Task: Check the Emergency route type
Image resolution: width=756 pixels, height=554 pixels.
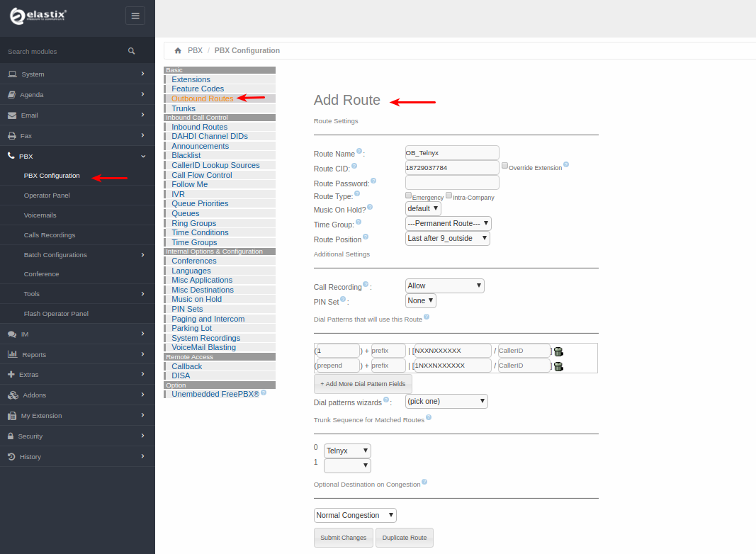Action: pyautogui.click(x=408, y=196)
